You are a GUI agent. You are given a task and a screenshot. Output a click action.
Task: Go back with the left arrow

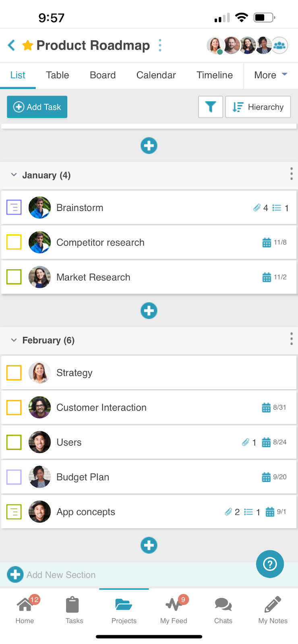point(12,45)
